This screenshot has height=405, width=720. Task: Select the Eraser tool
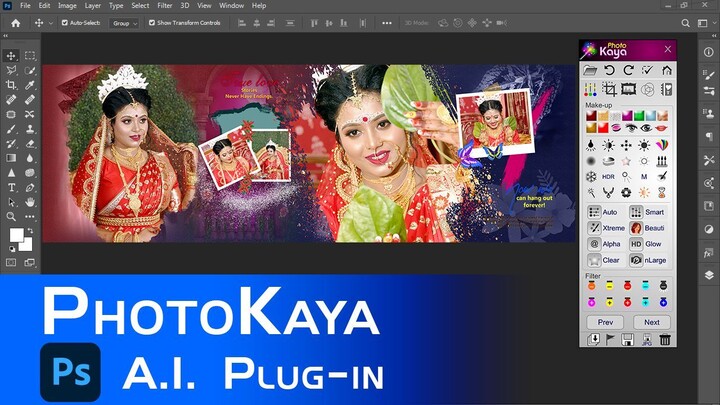30,144
